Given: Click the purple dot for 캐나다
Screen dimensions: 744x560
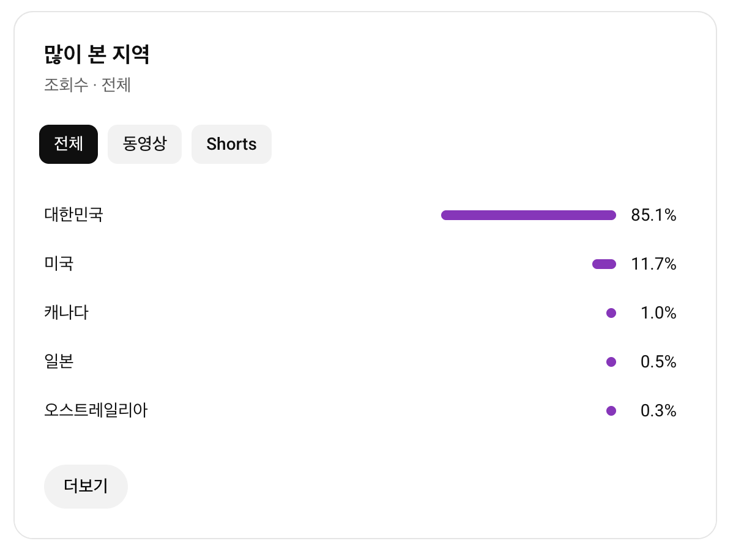Looking at the screenshot, I should coord(611,313).
